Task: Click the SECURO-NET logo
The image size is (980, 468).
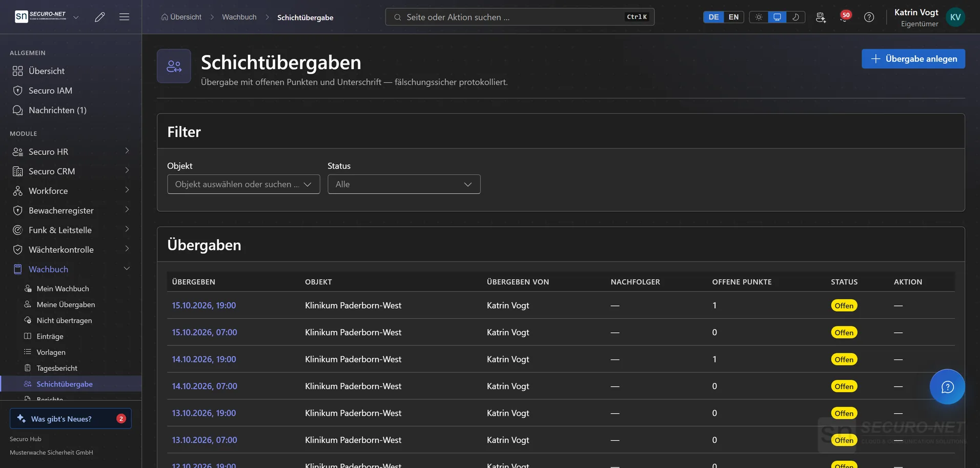Action: pyautogui.click(x=40, y=16)
